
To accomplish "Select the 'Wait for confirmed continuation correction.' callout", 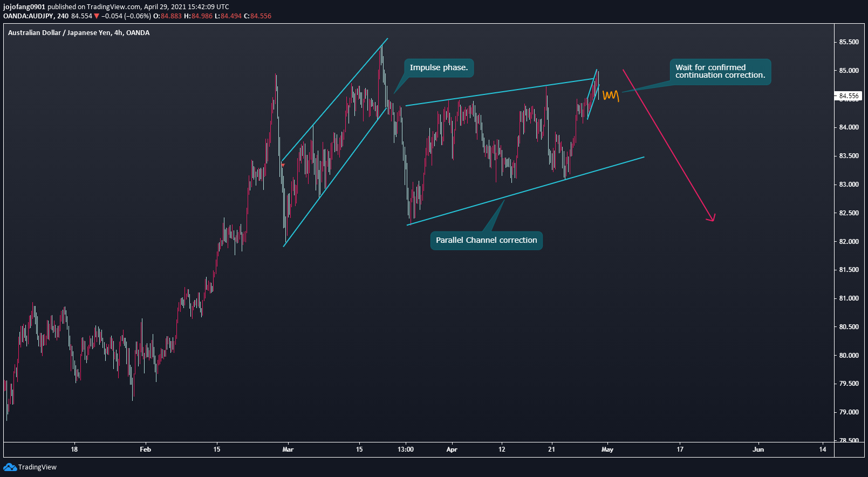I will tap(720, 71).
